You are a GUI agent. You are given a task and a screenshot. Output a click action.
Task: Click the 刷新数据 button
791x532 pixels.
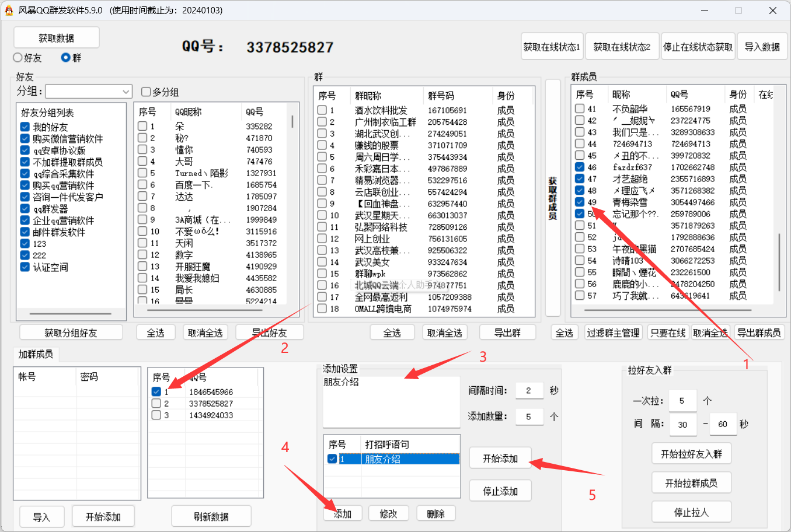pos(211,517)
